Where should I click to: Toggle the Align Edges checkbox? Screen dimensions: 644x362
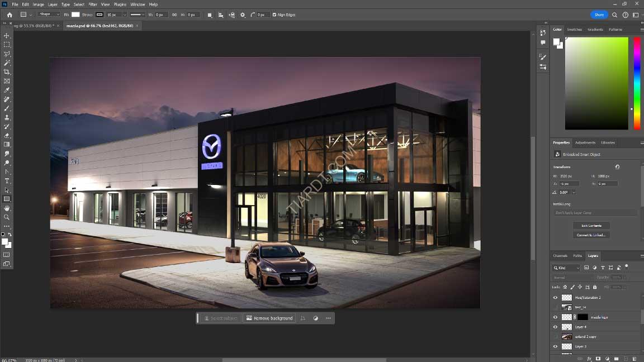(x=274, y=15)
